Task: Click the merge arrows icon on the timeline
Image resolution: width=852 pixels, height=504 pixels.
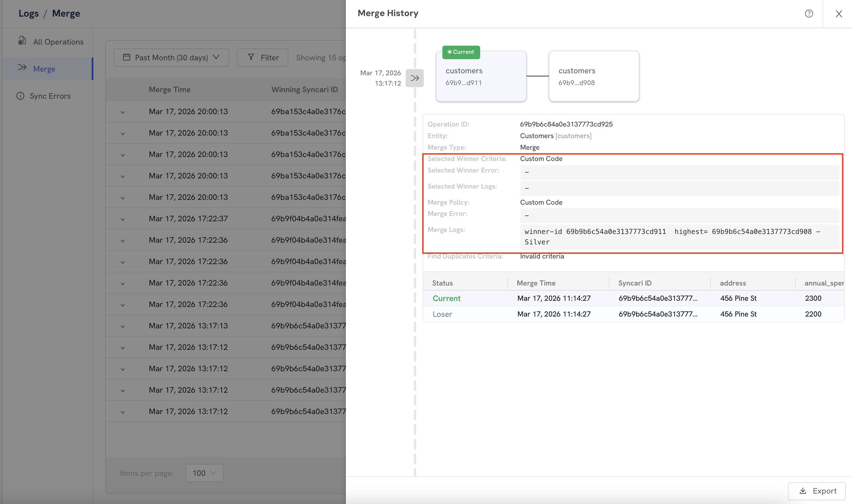Action: click(x=415, y=78)
